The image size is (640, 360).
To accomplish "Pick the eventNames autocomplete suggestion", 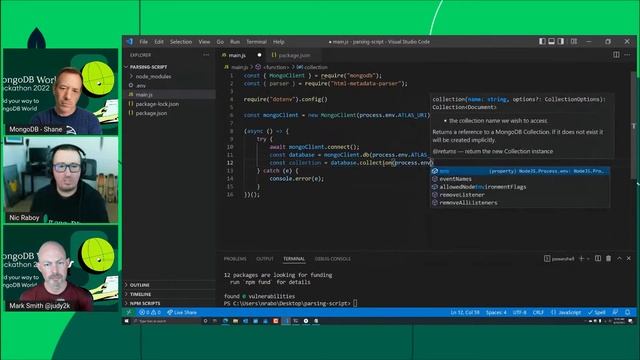I will pos(520,179).
